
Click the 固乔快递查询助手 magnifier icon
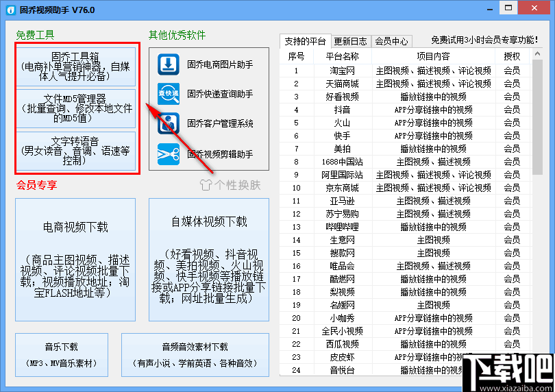[168, 94]
